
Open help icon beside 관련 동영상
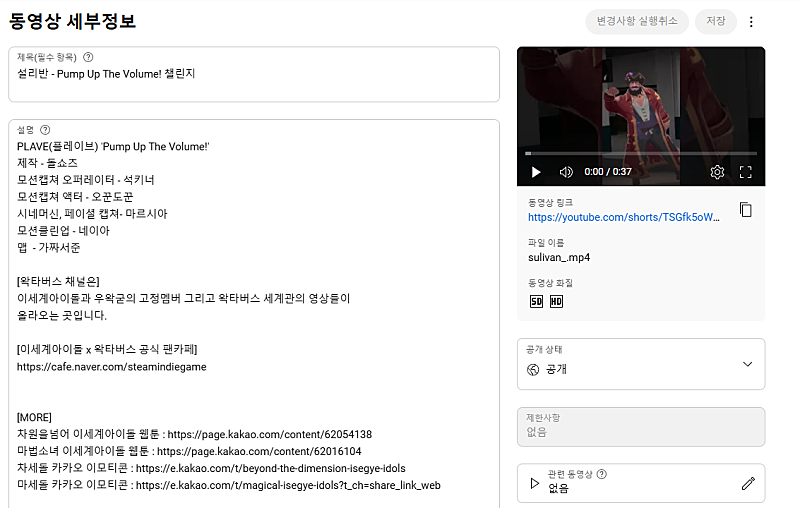pyautogui.click(x=602, y=474)
